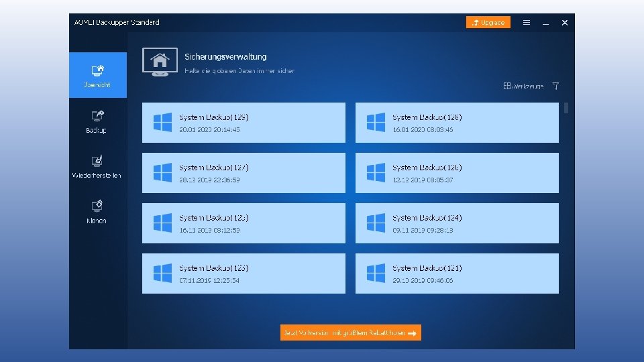Screen dimensions: 644x362
Task: Click the date text 29.10.2019 09:46:05
Action: pos(423,280)
